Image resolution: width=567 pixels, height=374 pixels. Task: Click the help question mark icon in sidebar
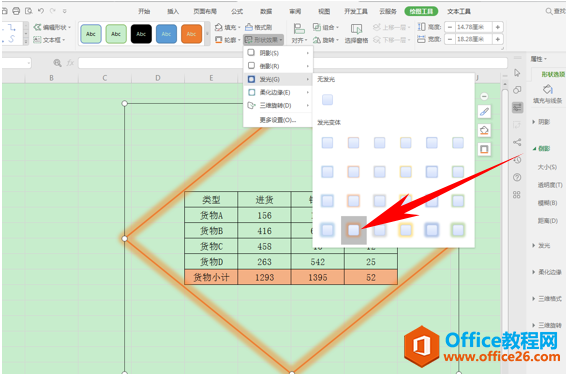coord(517,177)
